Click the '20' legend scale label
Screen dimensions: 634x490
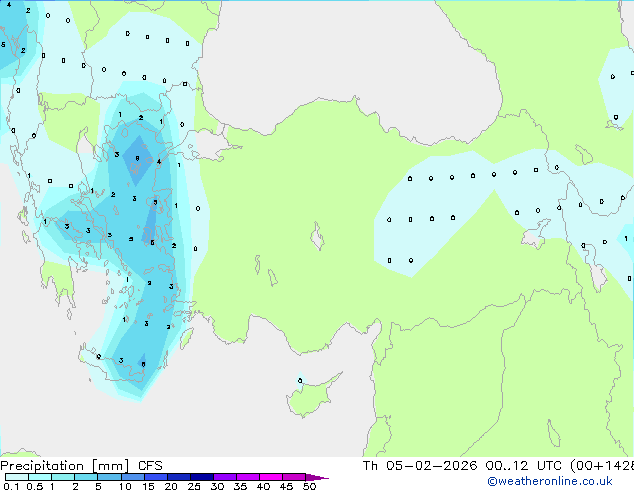click(x=171, y=486)
